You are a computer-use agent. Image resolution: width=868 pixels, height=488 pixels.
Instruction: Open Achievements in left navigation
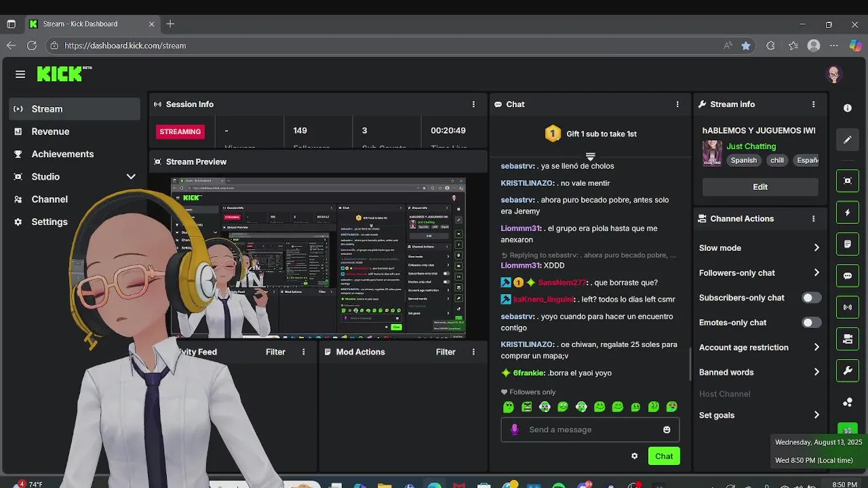[x=75, y=154]
